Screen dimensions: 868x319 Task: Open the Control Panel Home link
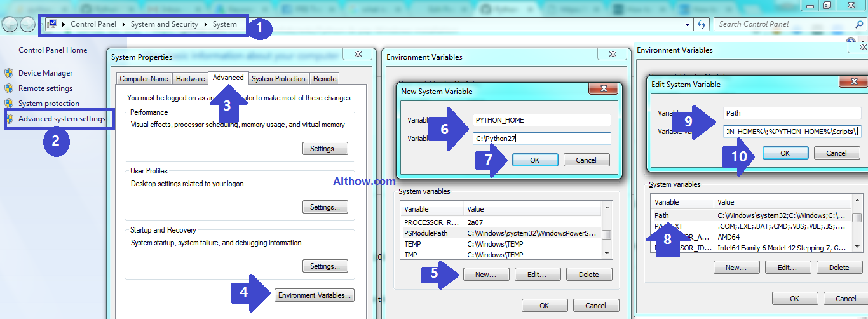click(53, 50)
